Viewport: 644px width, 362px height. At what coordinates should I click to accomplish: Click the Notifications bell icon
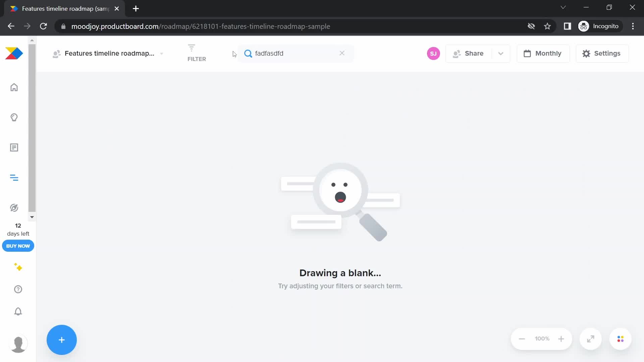pos(18,312)
